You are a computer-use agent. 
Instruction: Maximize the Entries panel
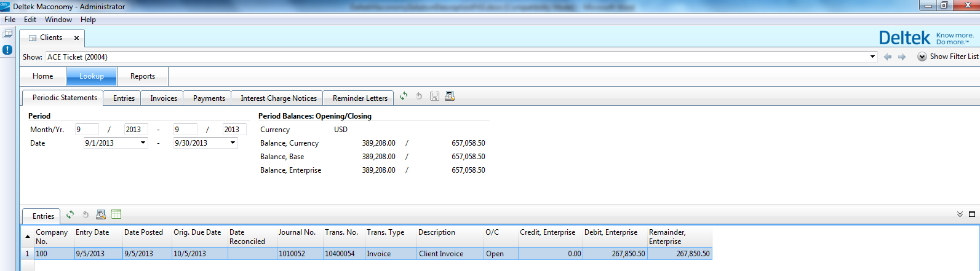click(x=972, y=214)
